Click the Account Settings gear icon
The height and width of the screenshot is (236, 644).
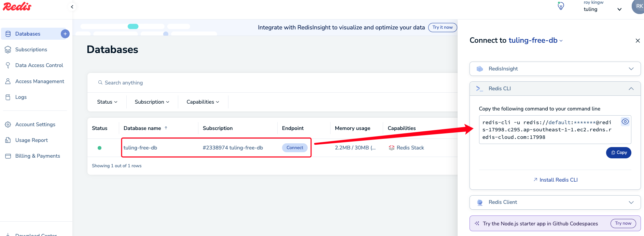[x=8, y=124]
